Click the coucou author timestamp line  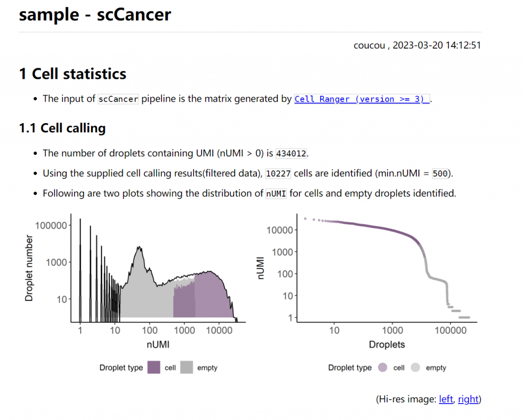click(x=417, y=45)
